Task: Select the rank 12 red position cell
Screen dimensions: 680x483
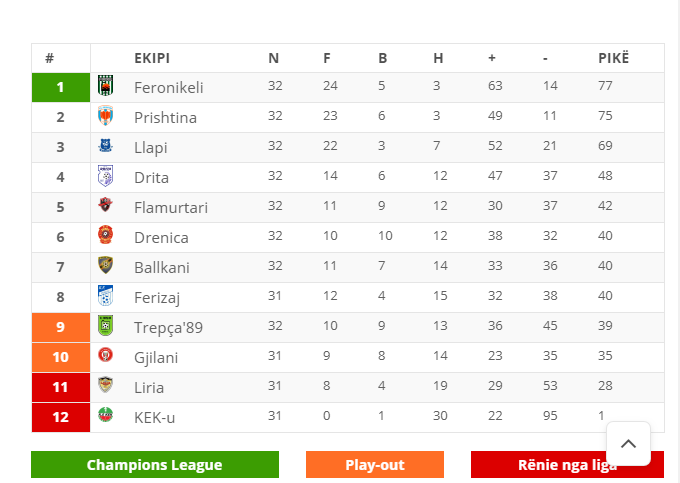Action: pos(61,417)
